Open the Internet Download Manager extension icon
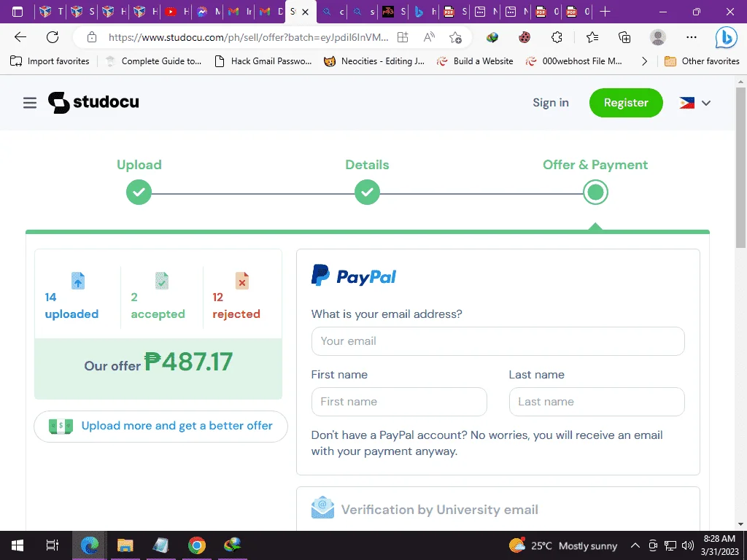747x560 pixels. point(492,37)
